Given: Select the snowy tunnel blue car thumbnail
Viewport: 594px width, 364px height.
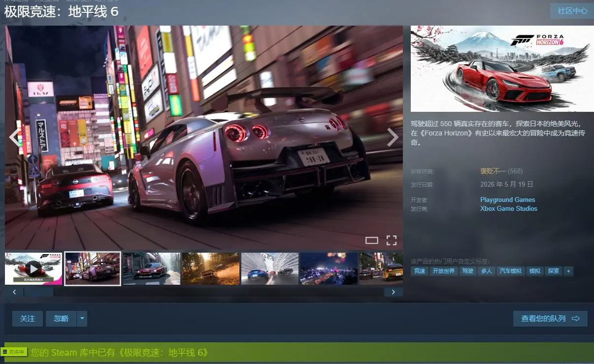Looking at the screenshot, I should click(x=270, y=268).
